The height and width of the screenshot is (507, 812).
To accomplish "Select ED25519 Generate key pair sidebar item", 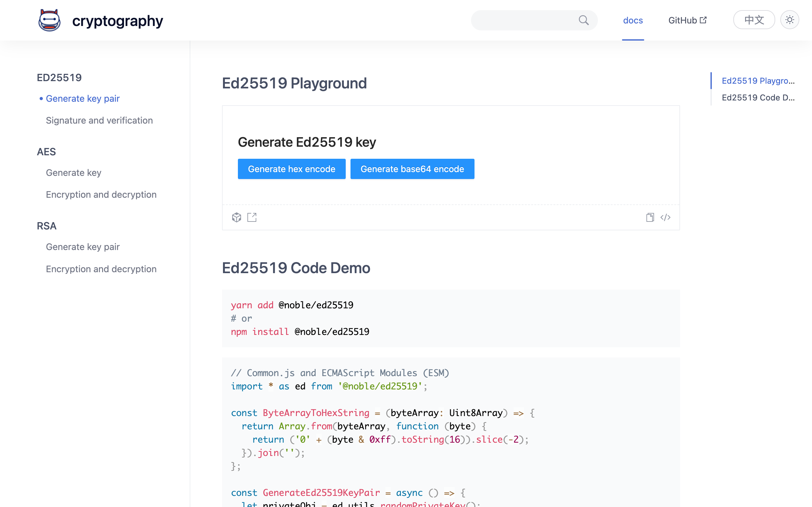I will 82,99.
